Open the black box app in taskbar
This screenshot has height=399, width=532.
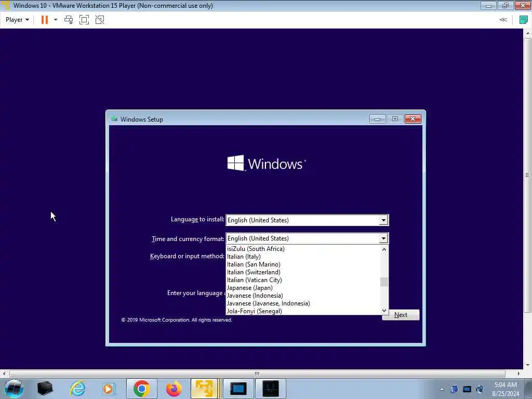[45, 389]
